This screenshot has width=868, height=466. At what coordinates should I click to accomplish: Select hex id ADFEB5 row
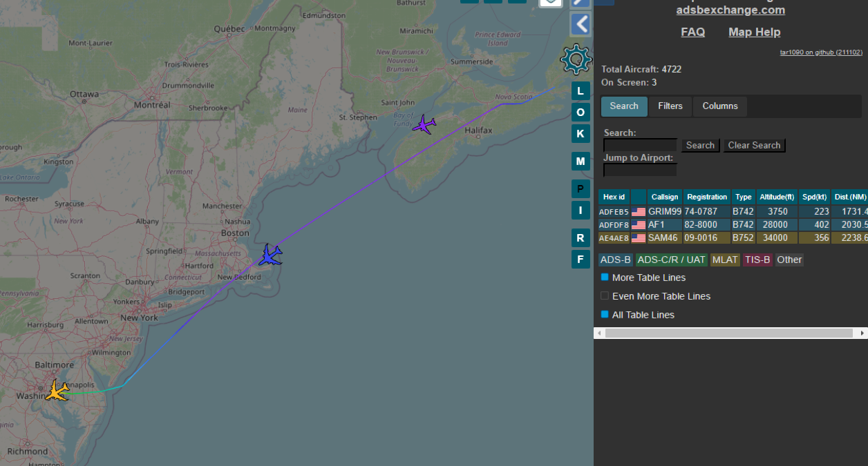point(614,212)
